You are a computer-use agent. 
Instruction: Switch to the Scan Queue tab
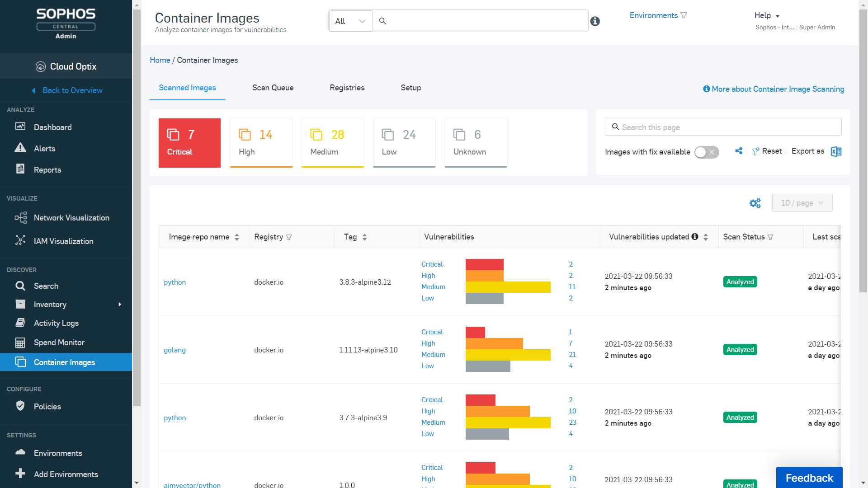pos(273,88)
